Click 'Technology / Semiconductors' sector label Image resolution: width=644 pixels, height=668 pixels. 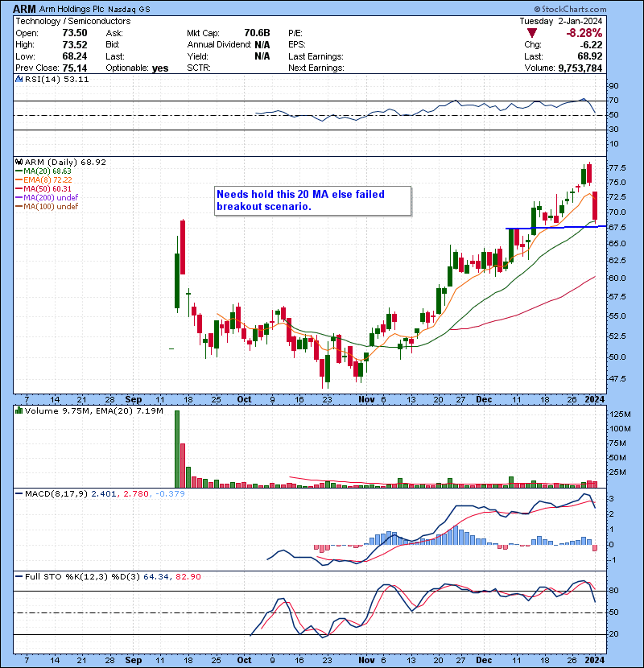pos(73,21)
